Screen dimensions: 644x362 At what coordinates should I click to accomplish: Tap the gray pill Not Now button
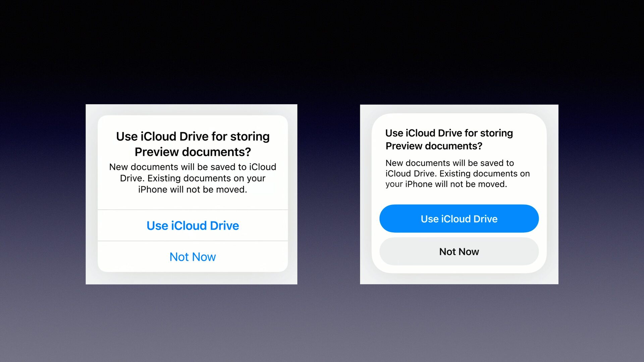click(459, 251)
